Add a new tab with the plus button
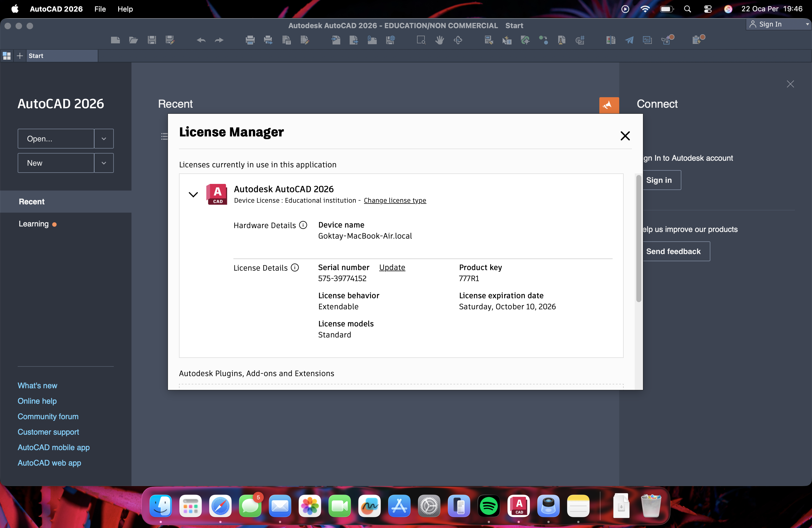The height and width of the screenshot is (528, 812). click(20, 56)
